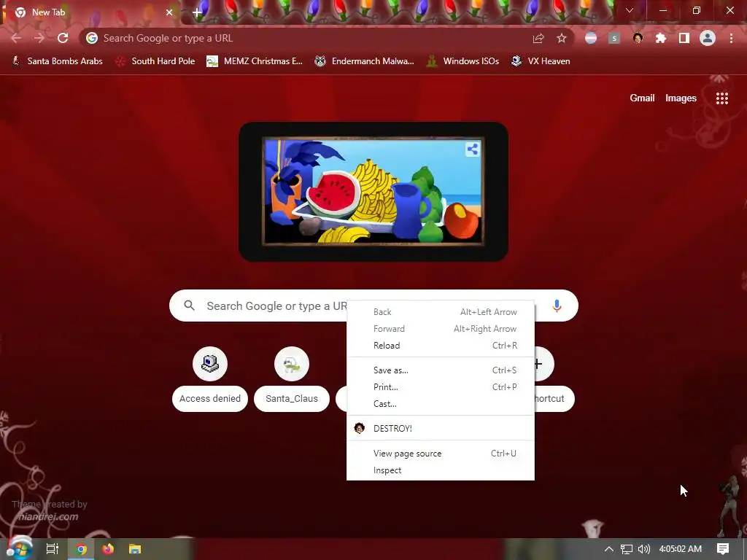Screen dimensions: 747x560
Task: Open the Santa Bombs Arabs bookmark
Action: [58, 61]
